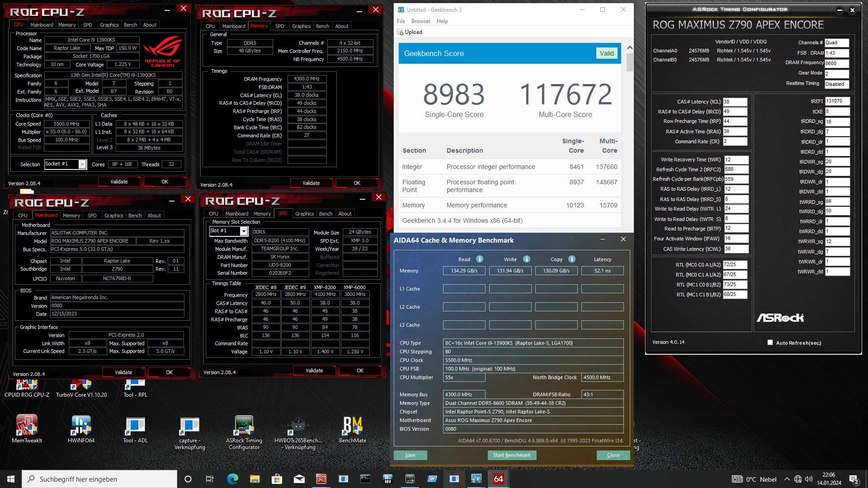Show hidden tray icons chevron
The height and width of the screenshot is (488, 868).
coord(787,479)
